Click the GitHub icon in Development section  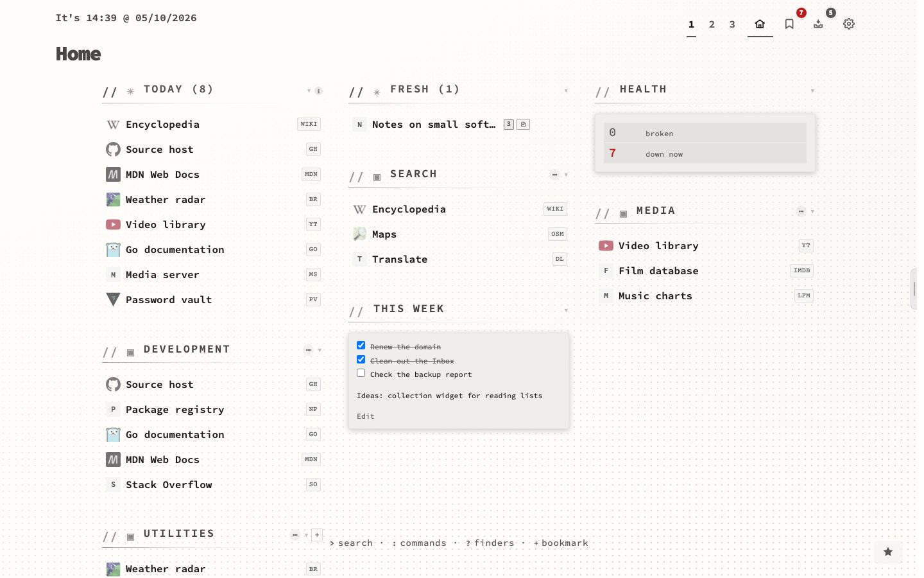(113, 385)
